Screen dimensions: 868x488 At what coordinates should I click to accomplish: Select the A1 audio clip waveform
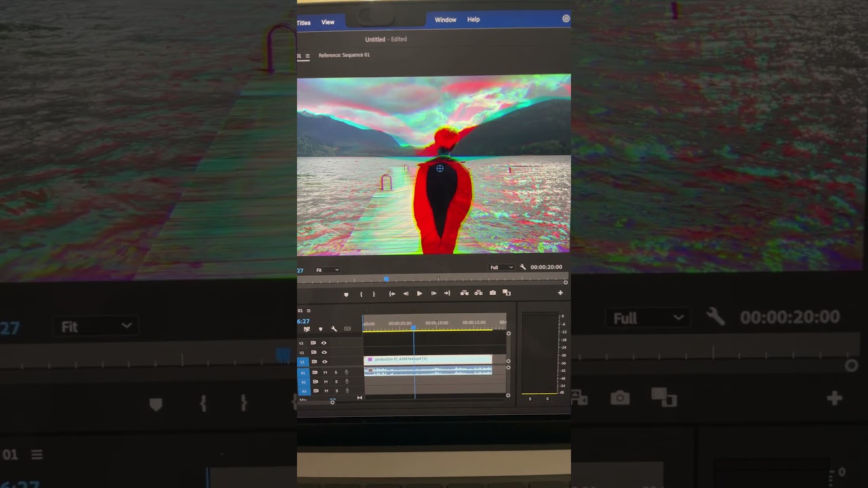(x=428, y=370)
